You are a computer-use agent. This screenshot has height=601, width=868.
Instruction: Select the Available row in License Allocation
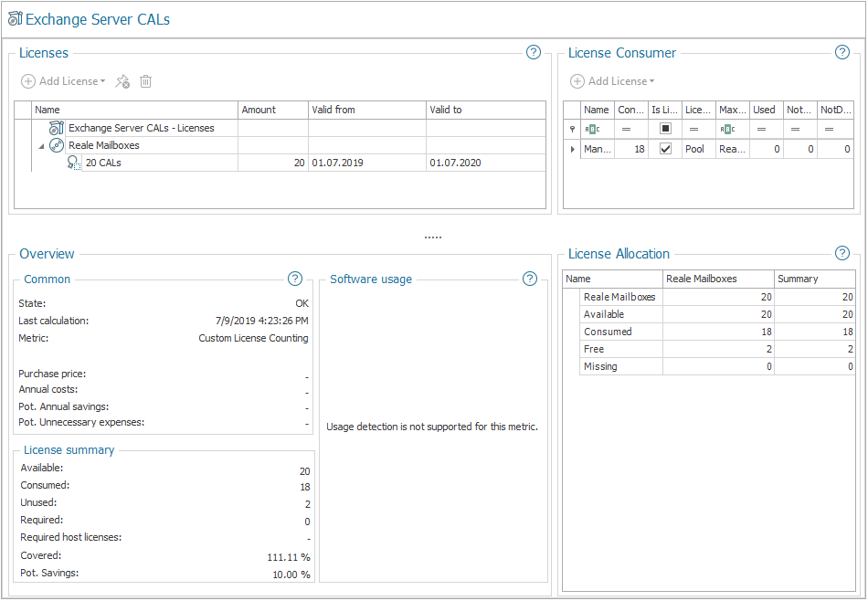click(717, 314)
